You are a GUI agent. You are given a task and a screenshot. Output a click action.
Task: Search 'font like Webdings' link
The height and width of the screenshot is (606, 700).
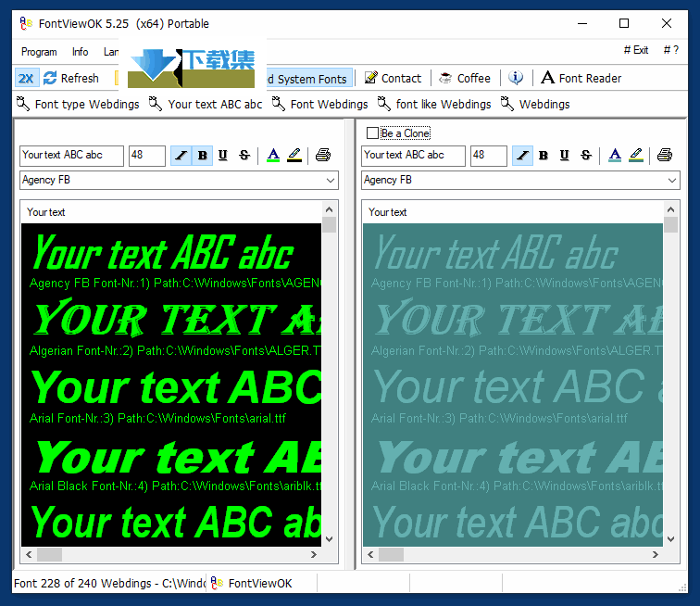click(434, 104)
